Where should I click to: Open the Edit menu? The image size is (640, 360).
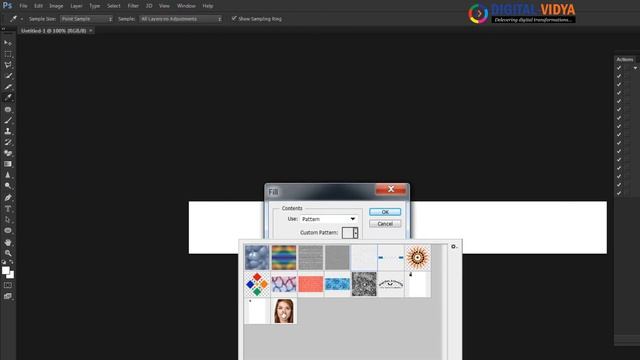point(38,6)
